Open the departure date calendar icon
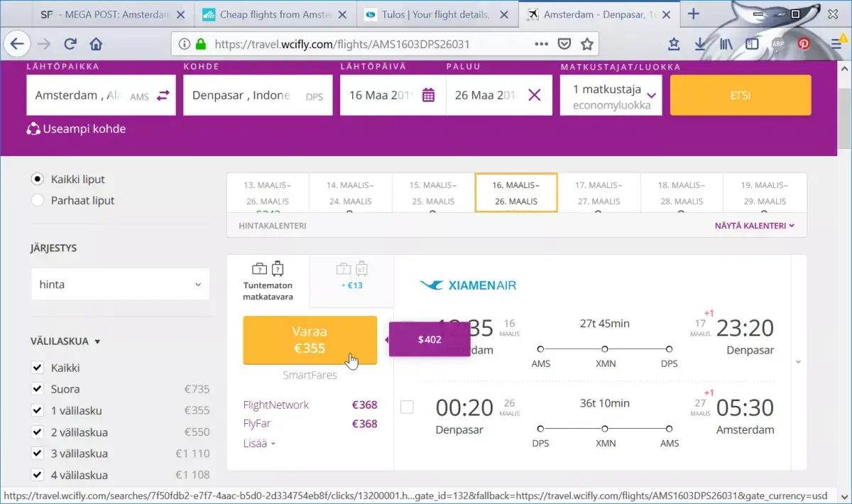Screen dimensions: 852x504 click(428, 95)
